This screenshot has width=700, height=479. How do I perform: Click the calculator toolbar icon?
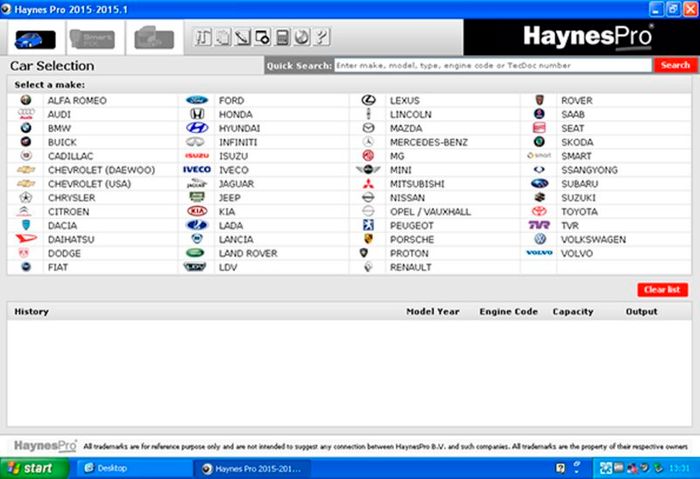(x=282, y=37)
